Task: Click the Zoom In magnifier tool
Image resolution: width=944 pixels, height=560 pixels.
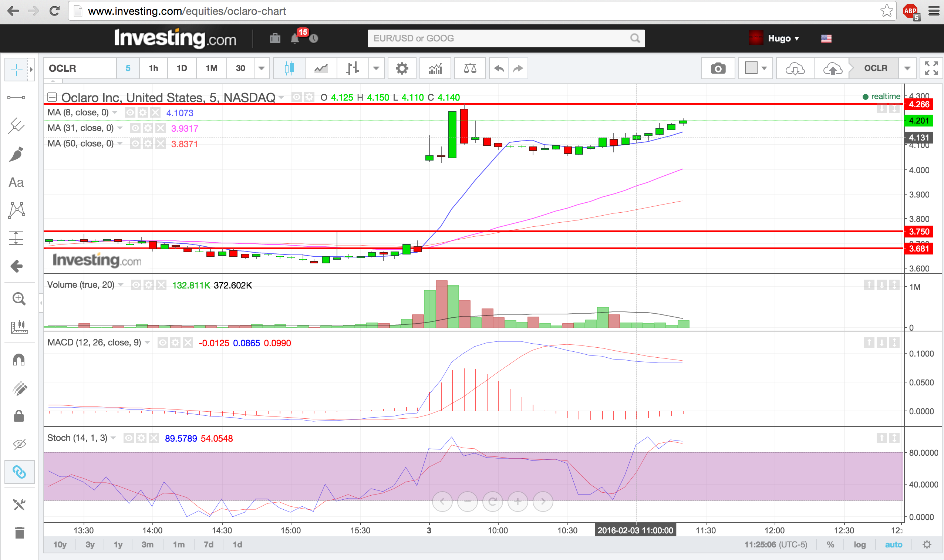Action: coord(18,299)
